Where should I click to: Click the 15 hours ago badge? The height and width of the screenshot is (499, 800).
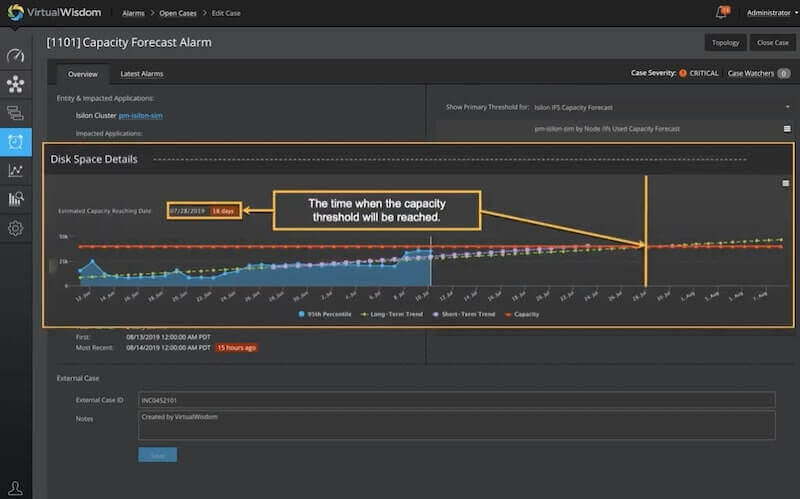(236, 347)
